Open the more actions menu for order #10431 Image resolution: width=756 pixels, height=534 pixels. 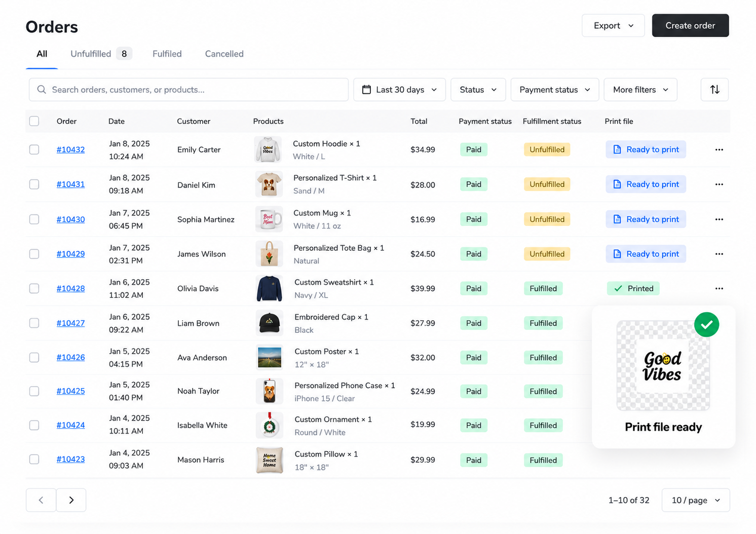pos(719,184)
